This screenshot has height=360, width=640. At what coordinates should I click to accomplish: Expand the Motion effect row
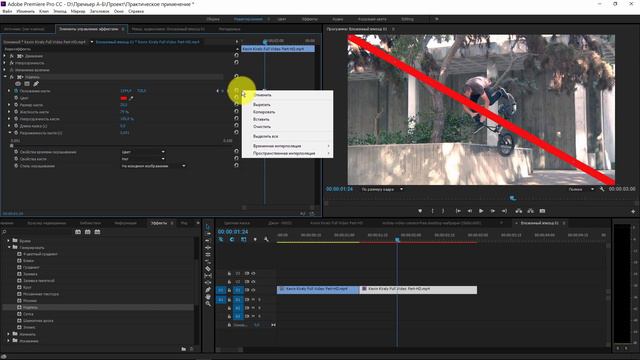click(x=5, y=56)
